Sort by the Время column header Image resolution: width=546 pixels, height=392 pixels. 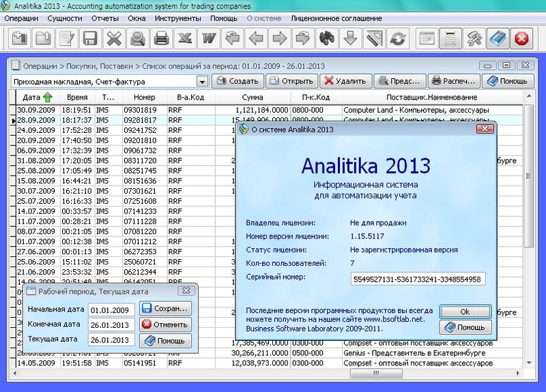(77, 97)
